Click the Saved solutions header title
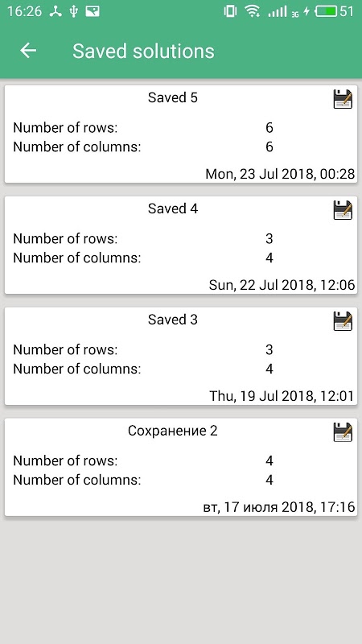Viewport: 362px width, 644px height. point(144,52)
